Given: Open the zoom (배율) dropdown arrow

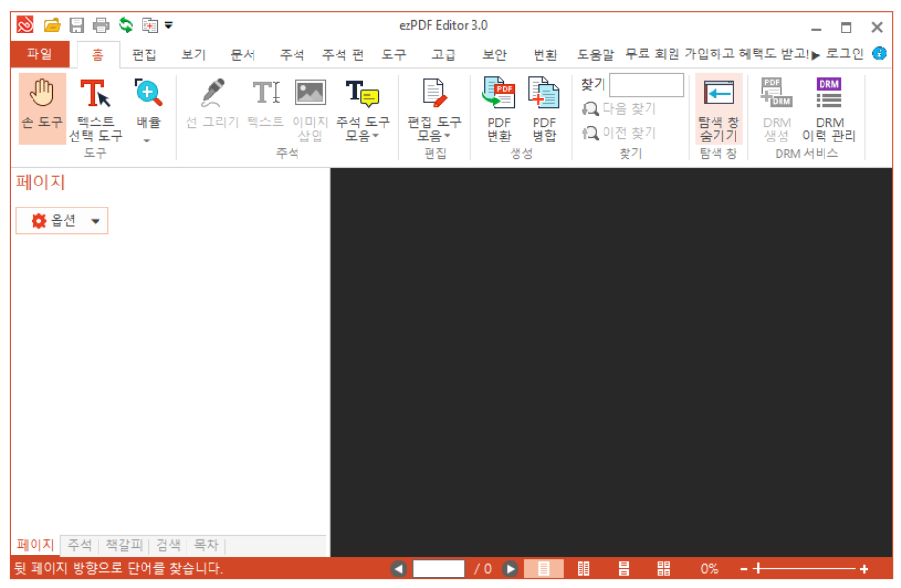Looking at the screenshot, I should coord(147,141).
